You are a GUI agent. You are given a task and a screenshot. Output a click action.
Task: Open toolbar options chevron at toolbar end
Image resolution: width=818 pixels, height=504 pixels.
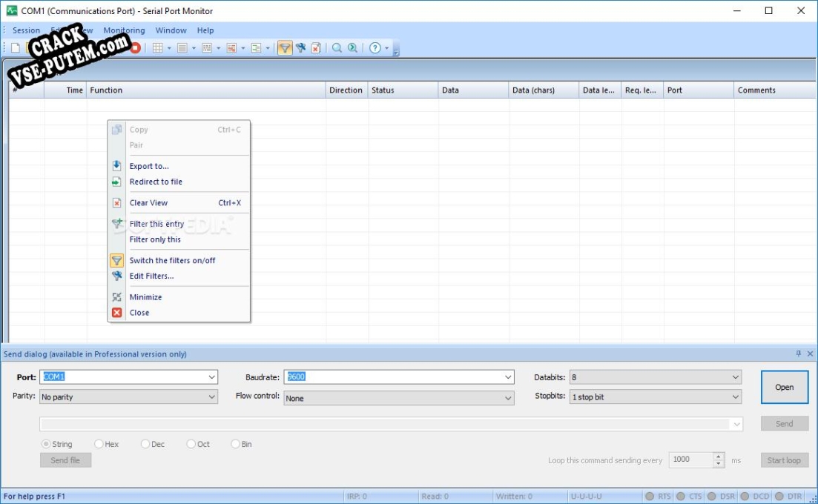coord(396,50)
